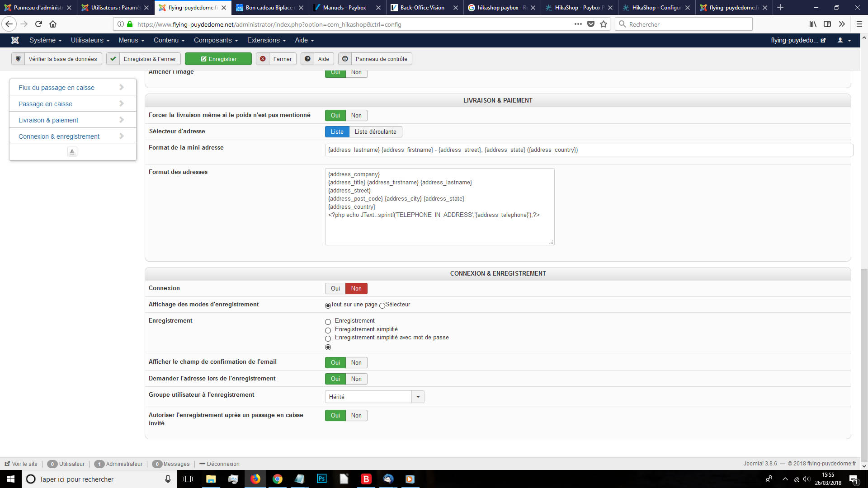Screen dimensions: 868x488
Task: Open Groupe utilisateur Hérité dropdown
Action: pos(374,397)
